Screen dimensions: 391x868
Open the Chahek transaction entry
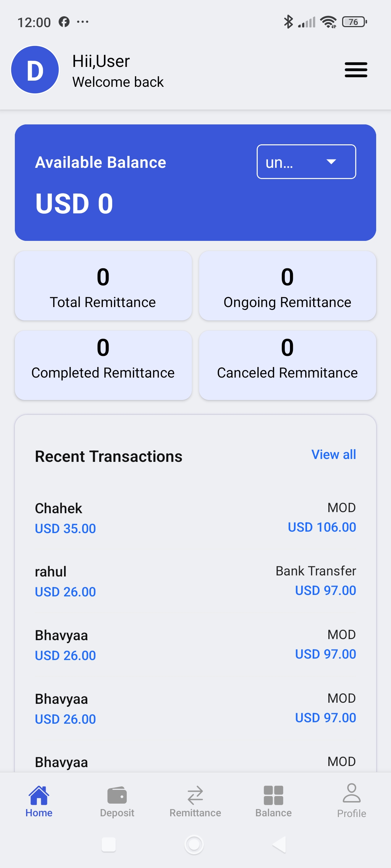195,518
